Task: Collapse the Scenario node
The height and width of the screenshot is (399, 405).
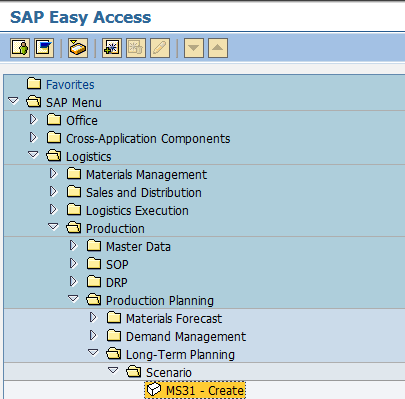Action: (113, 370)
